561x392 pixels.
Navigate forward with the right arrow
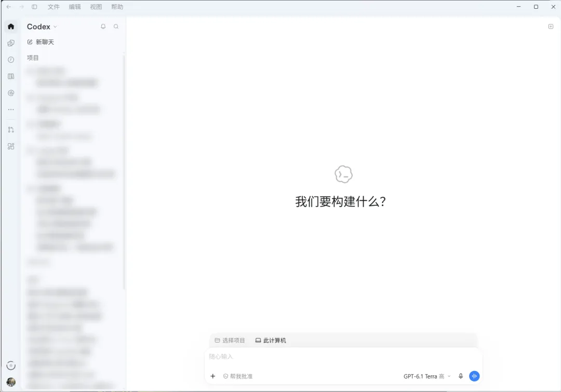(21, 7)
